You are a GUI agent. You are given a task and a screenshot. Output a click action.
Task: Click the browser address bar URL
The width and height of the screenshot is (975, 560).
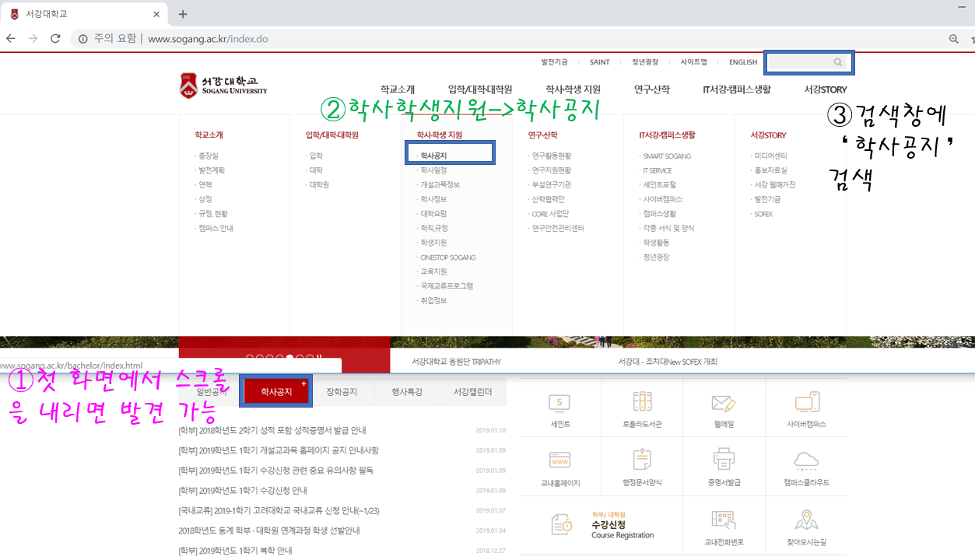208,39
